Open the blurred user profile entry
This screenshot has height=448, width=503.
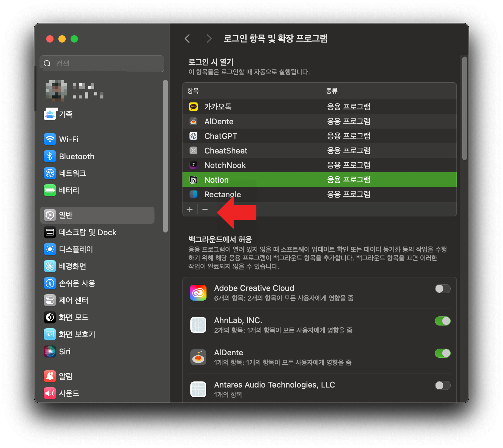75,91
